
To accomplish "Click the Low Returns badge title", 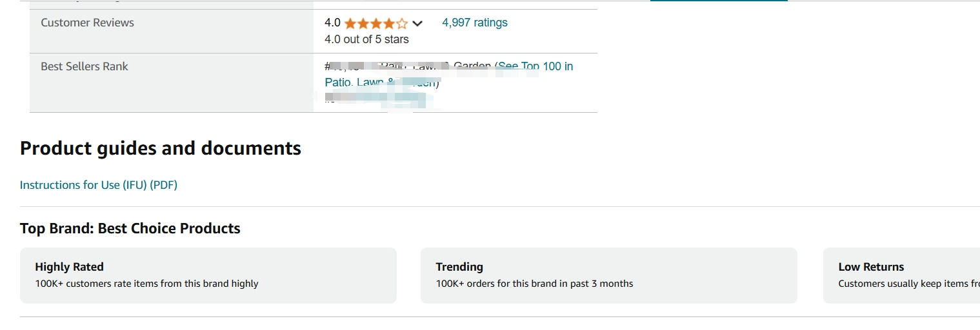I will click(871, 267).
